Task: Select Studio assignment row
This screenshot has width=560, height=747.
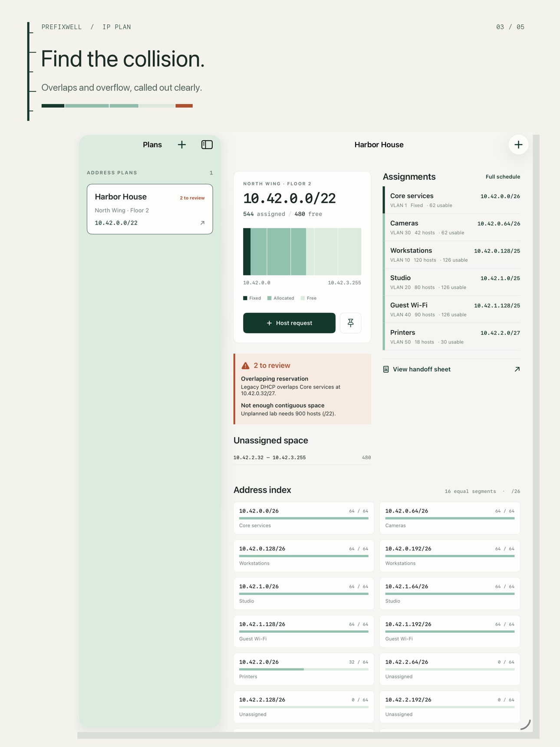Action: point(451,282)
